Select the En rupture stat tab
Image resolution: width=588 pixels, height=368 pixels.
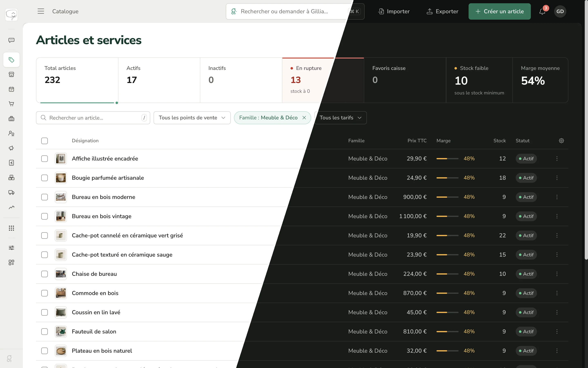323,80
